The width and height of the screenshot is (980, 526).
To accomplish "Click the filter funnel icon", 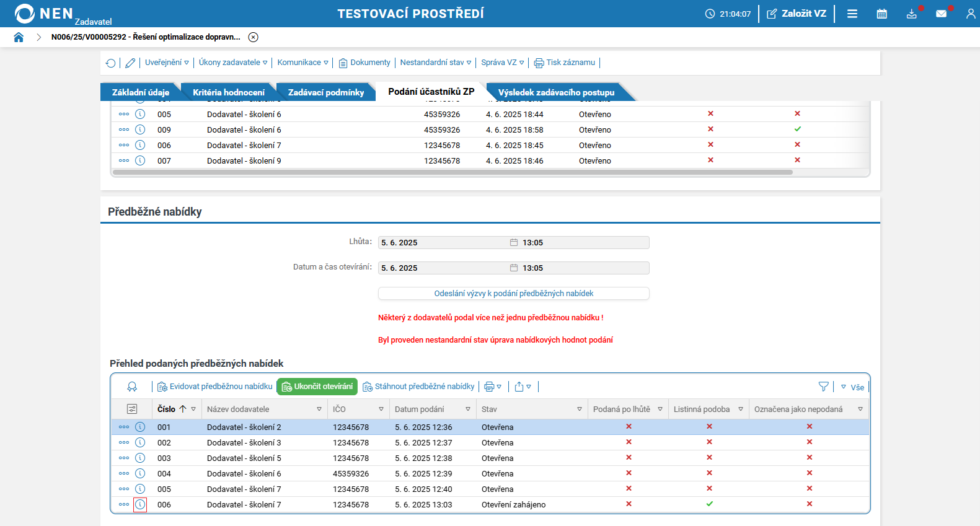I will pyautogui.click(x=823, y=387).
